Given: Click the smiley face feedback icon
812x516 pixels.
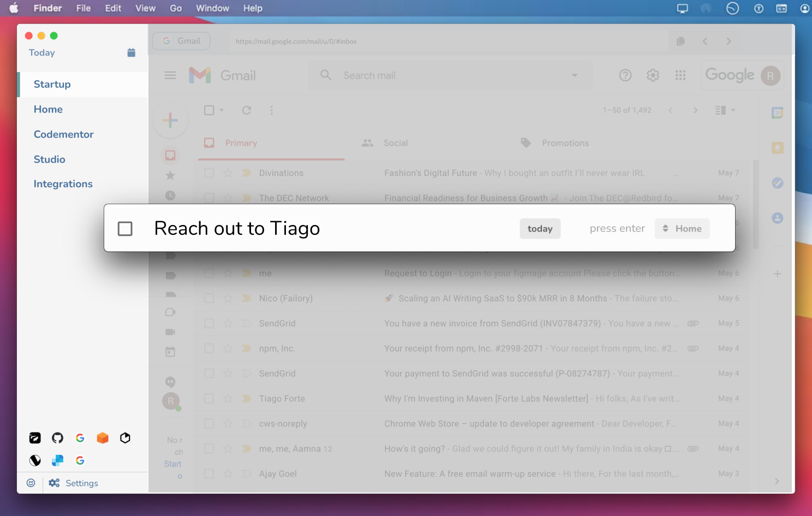Looking at the screenshot, I should pyautogui.click(x=31, y=483).
